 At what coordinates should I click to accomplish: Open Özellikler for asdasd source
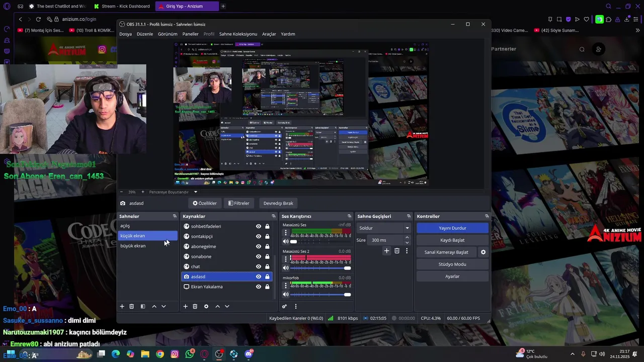[205, 203]
